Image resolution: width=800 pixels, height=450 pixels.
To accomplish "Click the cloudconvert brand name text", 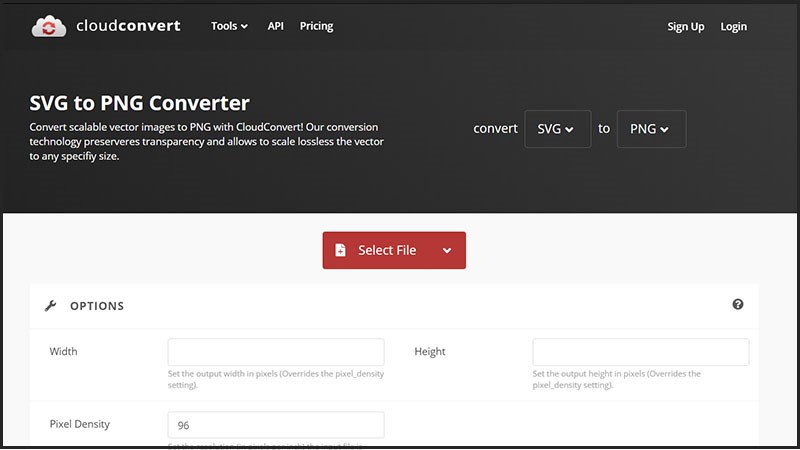I will (x=128, y=26).
